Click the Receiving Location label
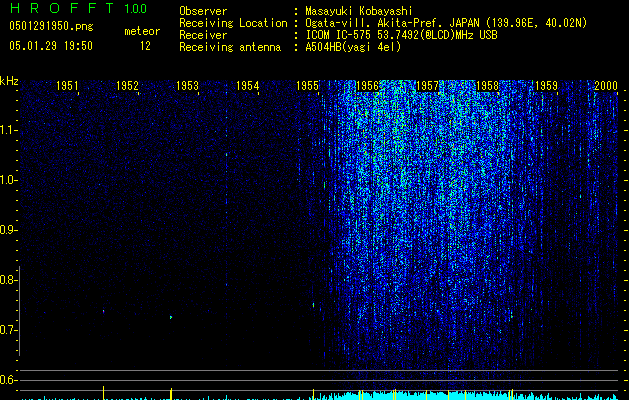629x400 pixels. (x=233, y=23)
